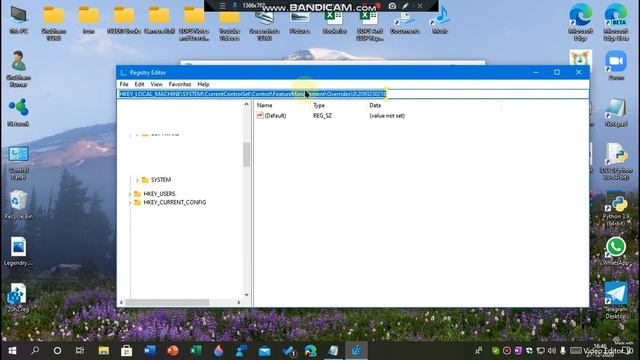The height and width of the screenshot is (360, 640).
Task: Select the Legendry image file on desktop
Action: tap(18, 251)
